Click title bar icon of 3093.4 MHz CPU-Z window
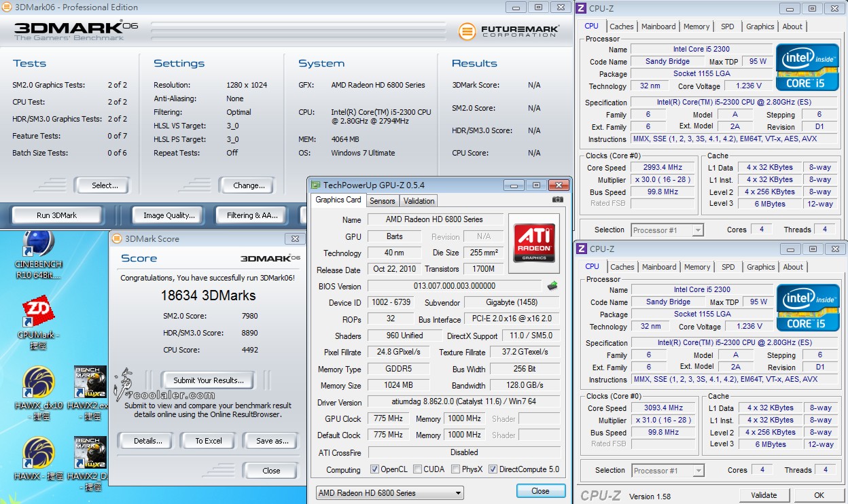848x504 pixels. [x=582, y=249]
